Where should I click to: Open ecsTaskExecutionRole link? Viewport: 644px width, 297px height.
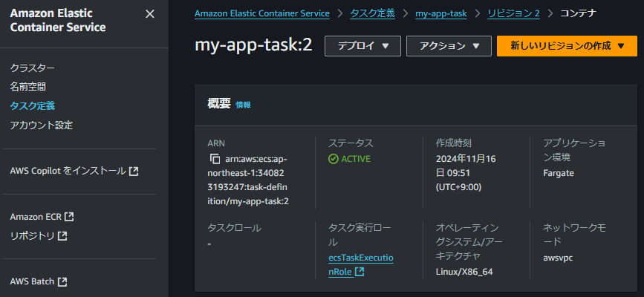pyautogui.click(x=361, y=264)
